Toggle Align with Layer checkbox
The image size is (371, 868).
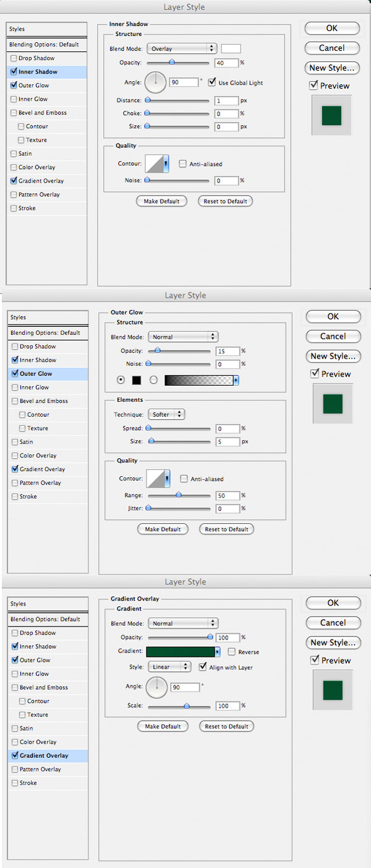point(203,667)
